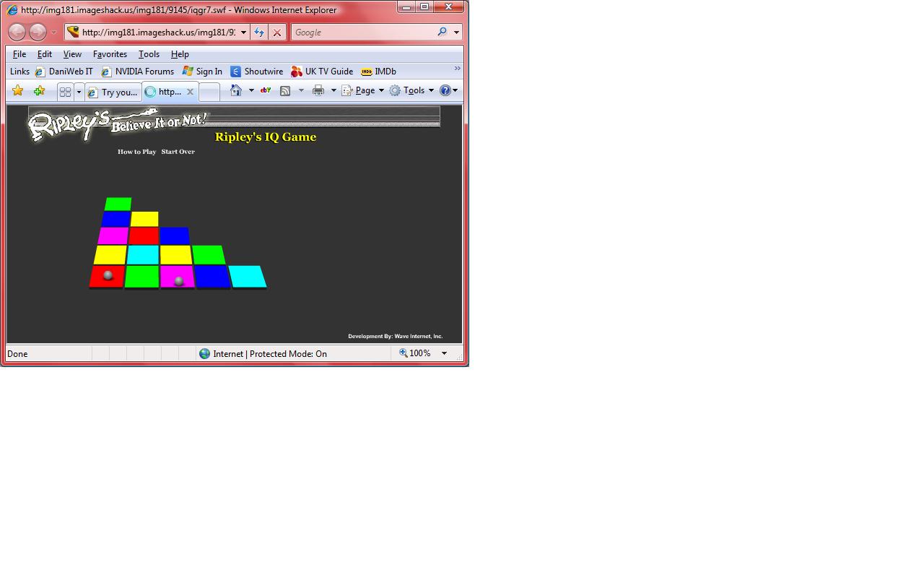Click the imageshack URL address bar
The image size is (924, 578).
click(152, 32)
